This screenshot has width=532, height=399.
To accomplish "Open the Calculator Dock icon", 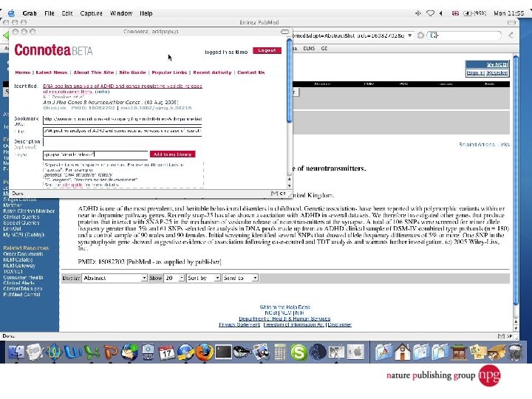I will (x=279, y=352).
